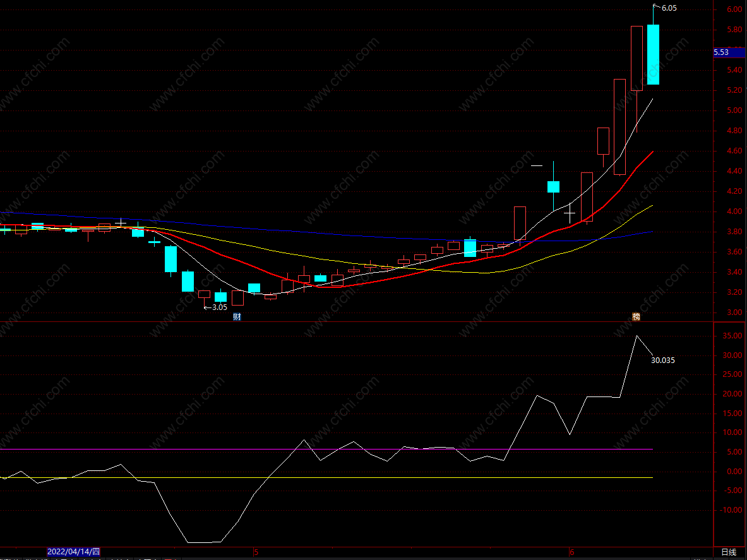Click the 5.53 current price tag
This screenshot has width=747, height=560.
(729, 52)
